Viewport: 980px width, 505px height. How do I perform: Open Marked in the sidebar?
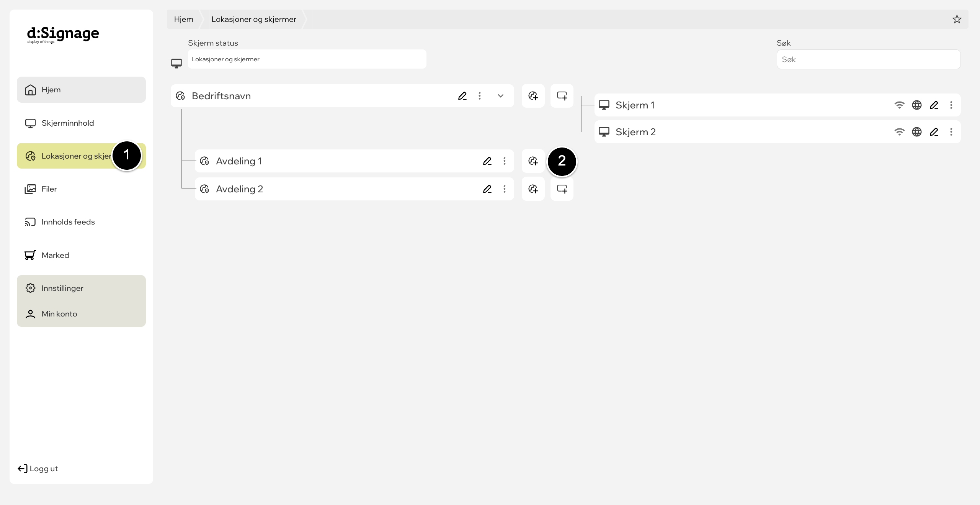(x=81, y=255)
